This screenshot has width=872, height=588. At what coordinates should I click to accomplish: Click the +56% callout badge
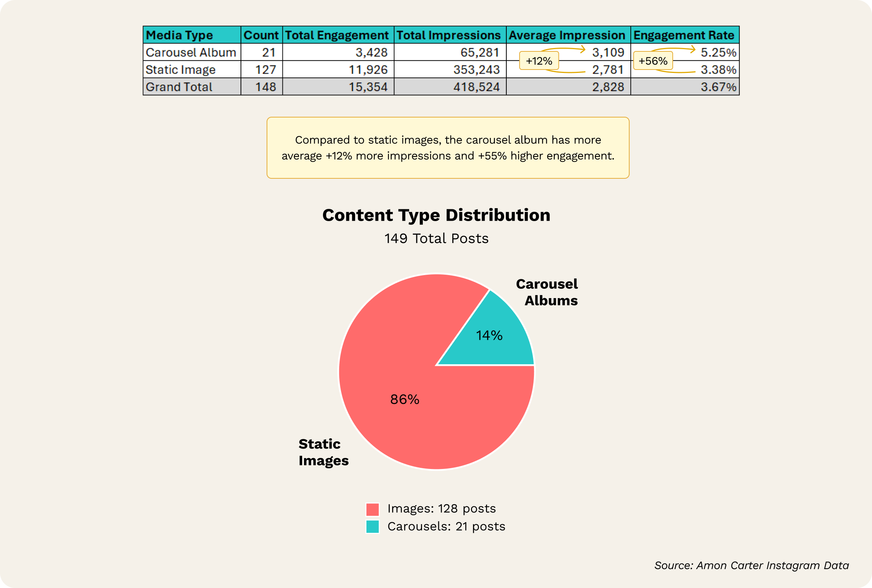pyautogui.click(x=653, y=61)
